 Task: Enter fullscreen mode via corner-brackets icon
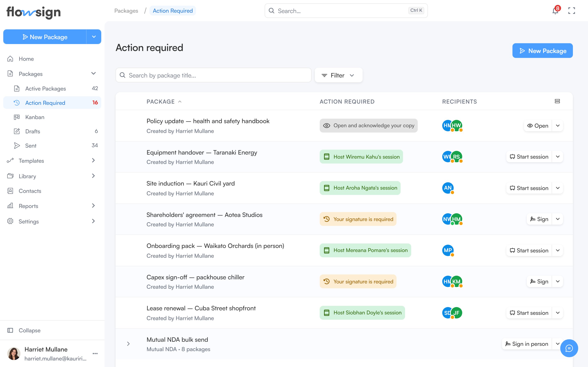[571, 11]
